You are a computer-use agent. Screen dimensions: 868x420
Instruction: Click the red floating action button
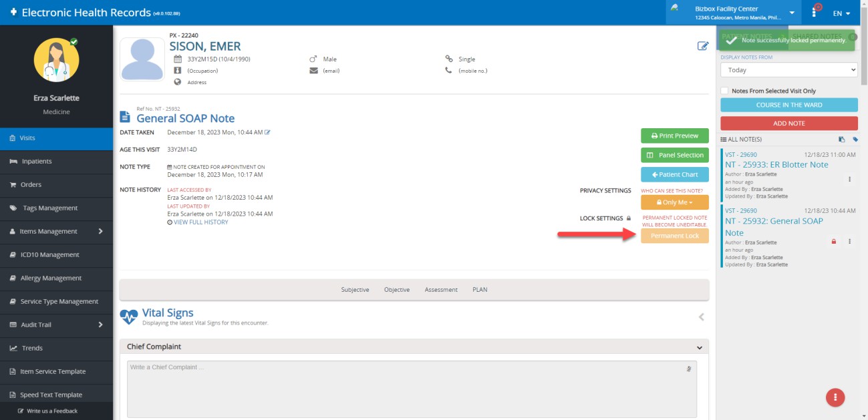(x=835, y=397)
